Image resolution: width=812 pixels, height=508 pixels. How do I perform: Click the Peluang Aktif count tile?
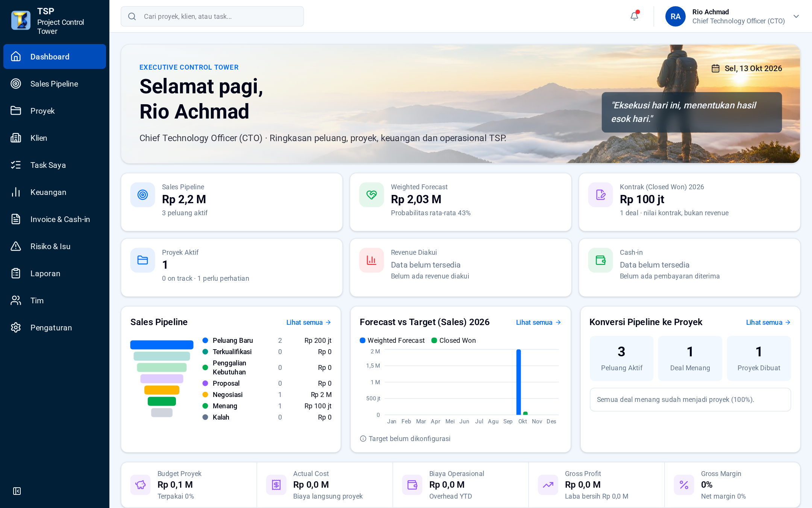click(x=621, y=358)
